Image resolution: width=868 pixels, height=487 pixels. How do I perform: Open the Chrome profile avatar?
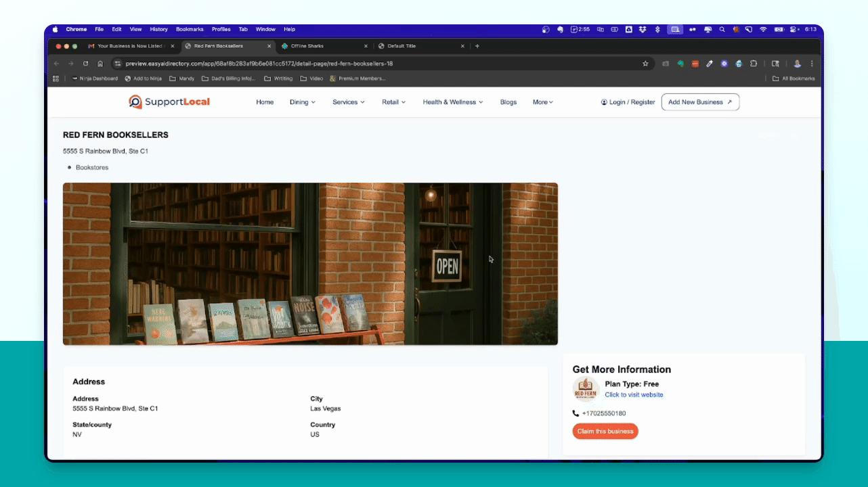tap(797, 64)
